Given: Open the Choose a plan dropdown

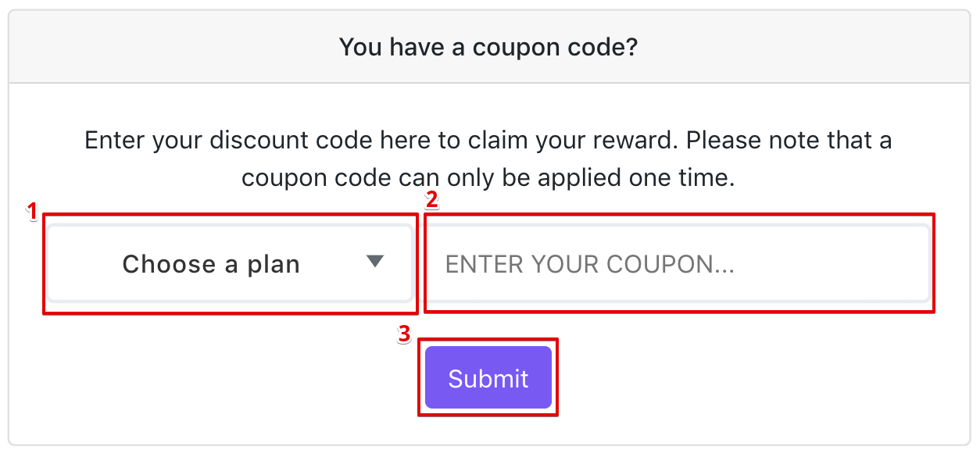Looking at the screenshot, I should (x=228, y=264).
